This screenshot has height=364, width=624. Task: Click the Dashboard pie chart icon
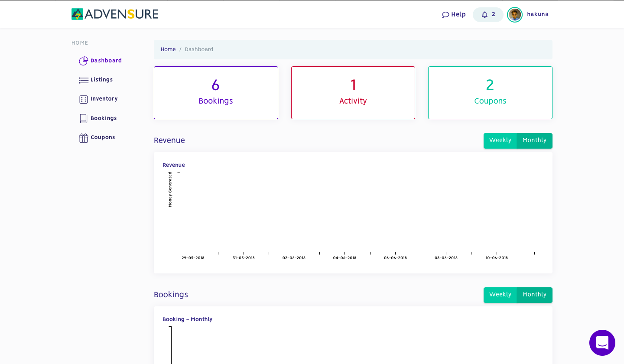point(83,61)
